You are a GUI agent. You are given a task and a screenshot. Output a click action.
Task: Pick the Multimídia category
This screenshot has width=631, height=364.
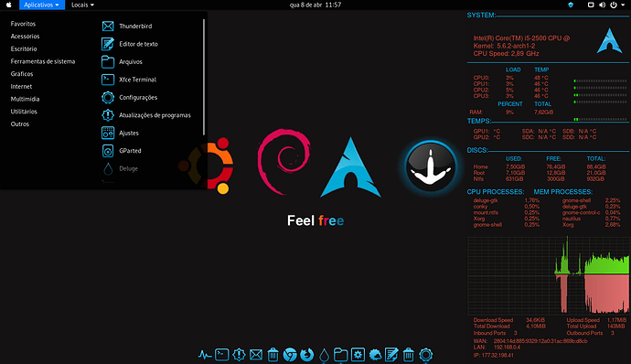25,99
